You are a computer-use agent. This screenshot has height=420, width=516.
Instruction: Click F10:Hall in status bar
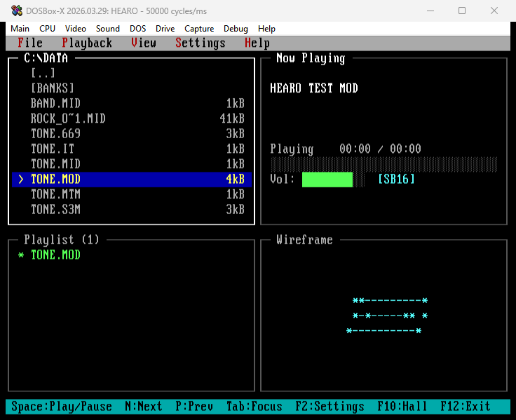tap(402, 407)
